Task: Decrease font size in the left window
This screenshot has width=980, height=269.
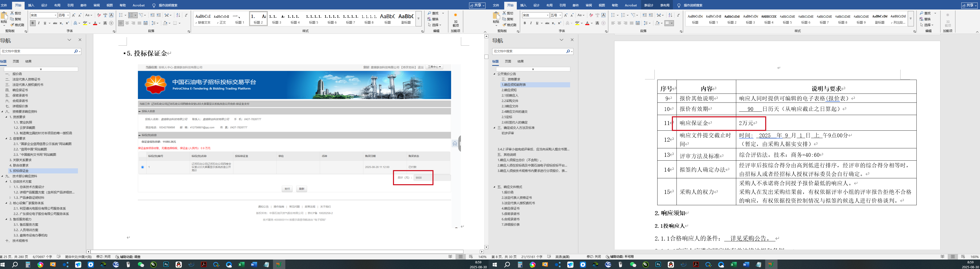Action: (x=80, y=15)
